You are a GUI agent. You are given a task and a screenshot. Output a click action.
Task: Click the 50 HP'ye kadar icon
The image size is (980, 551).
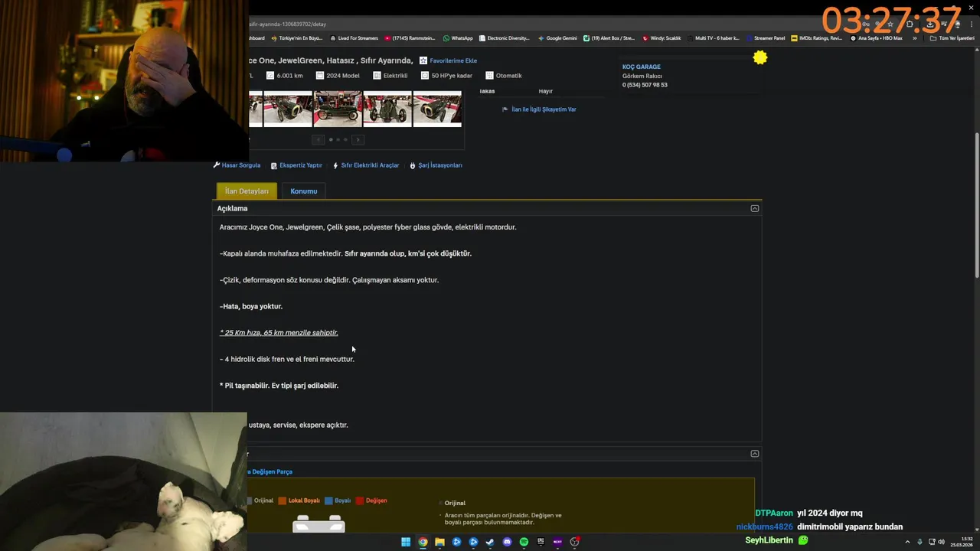point(425,75)
